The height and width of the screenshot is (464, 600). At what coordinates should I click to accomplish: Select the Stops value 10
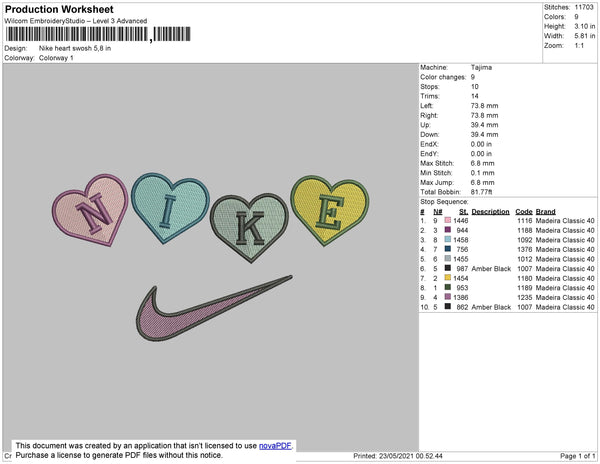click(474, 86)
